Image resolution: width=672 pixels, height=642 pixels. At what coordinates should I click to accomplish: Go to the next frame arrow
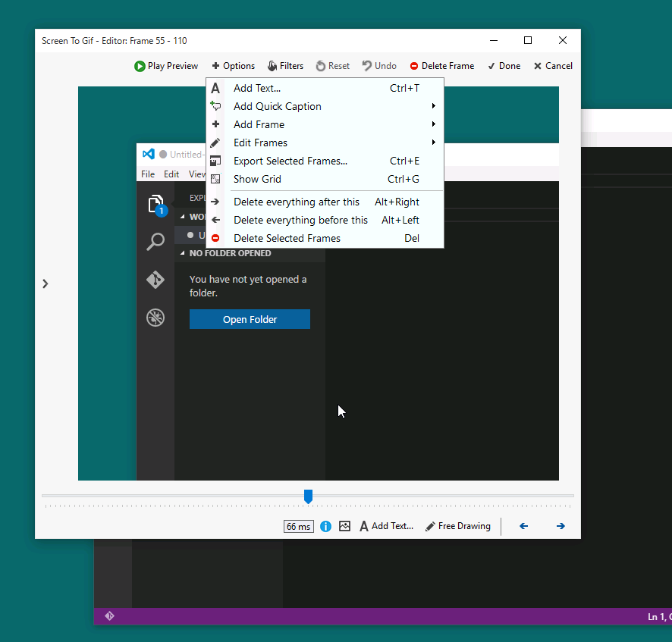click(561, 526)
